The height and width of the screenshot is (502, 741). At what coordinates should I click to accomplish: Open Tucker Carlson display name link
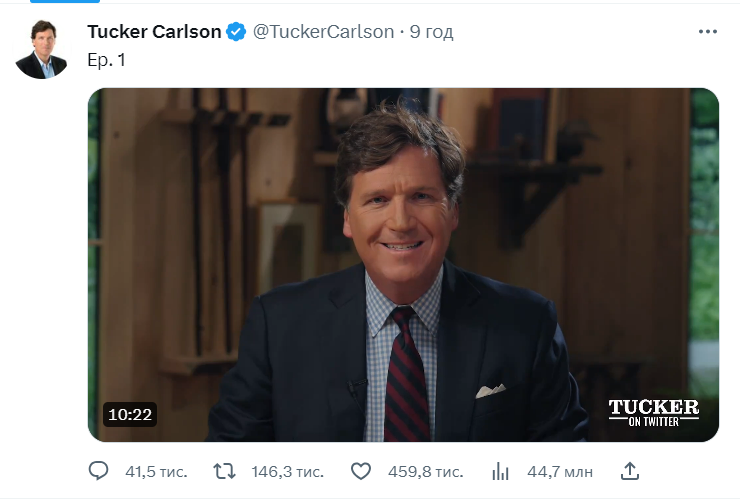tap(154, 32)
